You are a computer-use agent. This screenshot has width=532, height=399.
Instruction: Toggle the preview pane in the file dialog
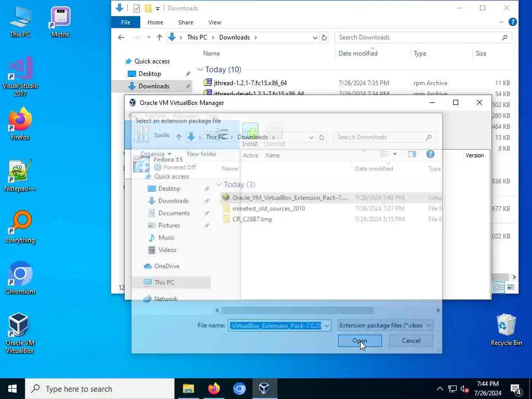[412, 154]
